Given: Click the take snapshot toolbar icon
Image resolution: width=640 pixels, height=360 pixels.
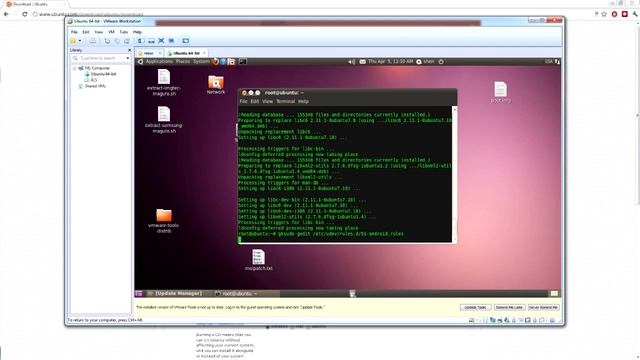Looking at the screenshot, I should (107, 41).
